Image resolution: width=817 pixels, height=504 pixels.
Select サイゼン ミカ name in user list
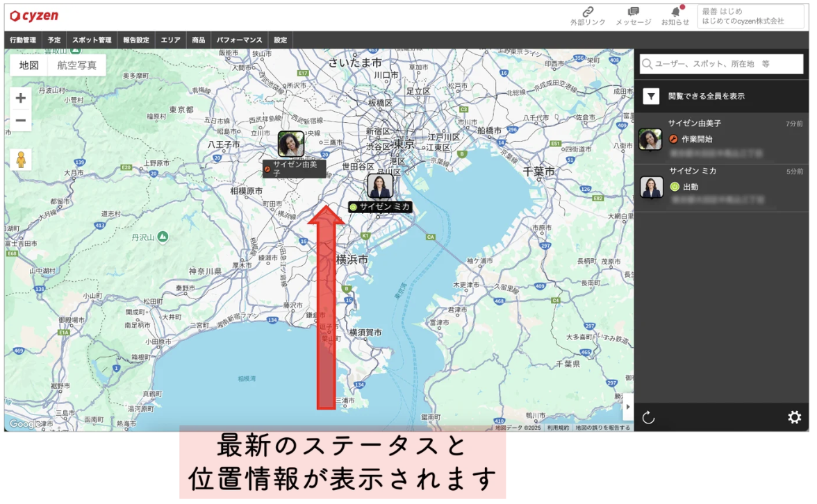(693, 171)
